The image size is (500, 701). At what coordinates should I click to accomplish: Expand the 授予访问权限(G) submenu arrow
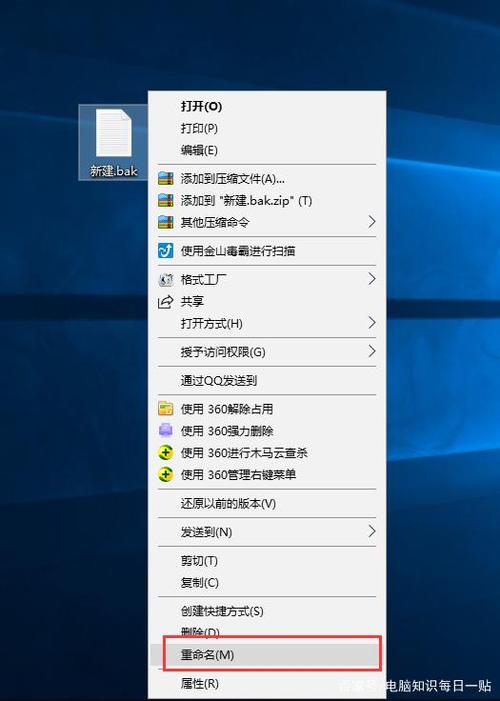click(x=371, y=351)
